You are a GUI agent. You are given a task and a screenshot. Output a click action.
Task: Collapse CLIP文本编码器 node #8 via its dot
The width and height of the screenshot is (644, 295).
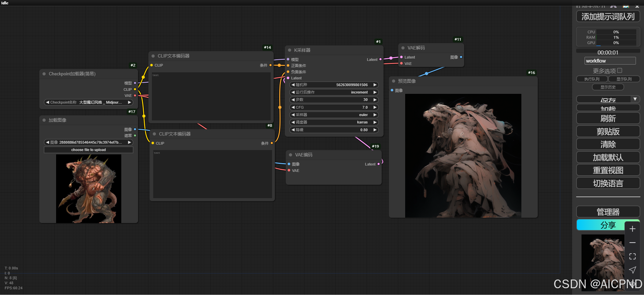[155, 134]
